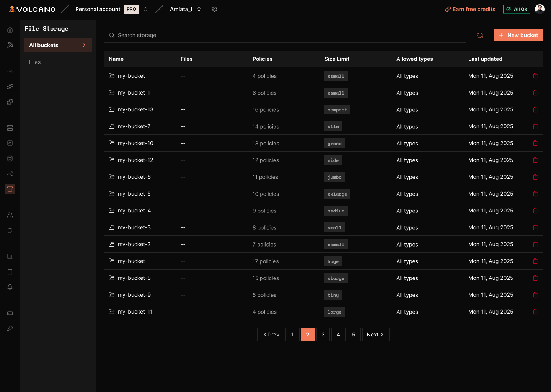Delete my-bucket-7 using the trash icon

point(535,126)
